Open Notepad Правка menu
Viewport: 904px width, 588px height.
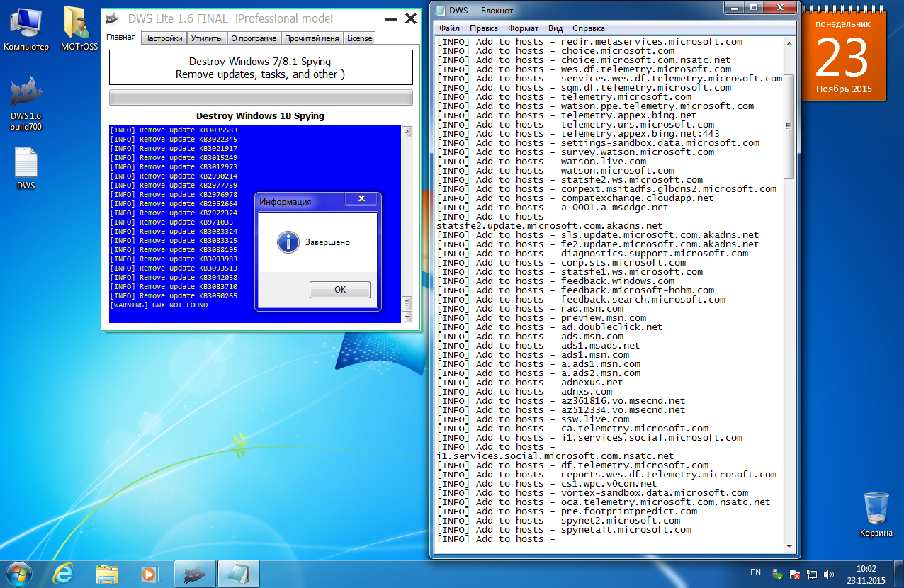pyautogui.click(x=483, y=28)
